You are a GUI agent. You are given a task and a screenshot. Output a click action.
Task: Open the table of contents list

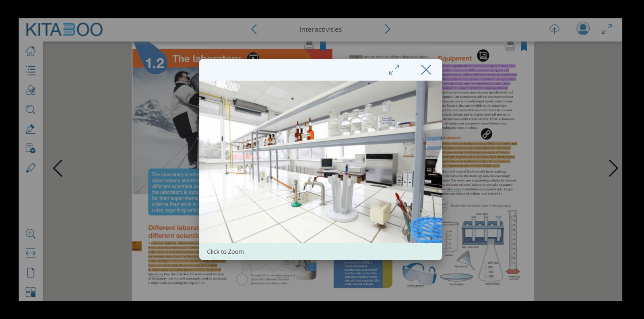(31, 71)
